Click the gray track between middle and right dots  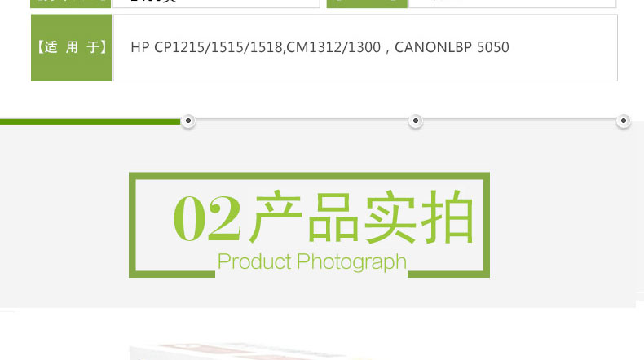519,121
